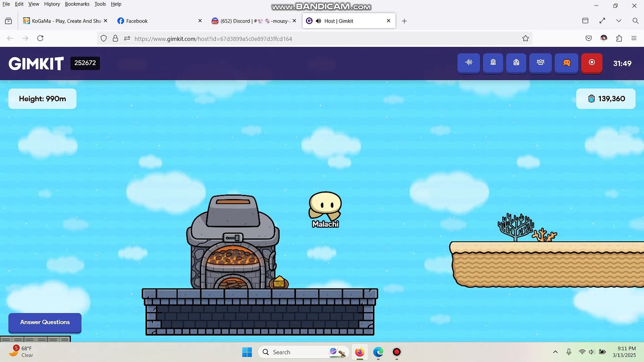Open the Help menu

[116, 4]
